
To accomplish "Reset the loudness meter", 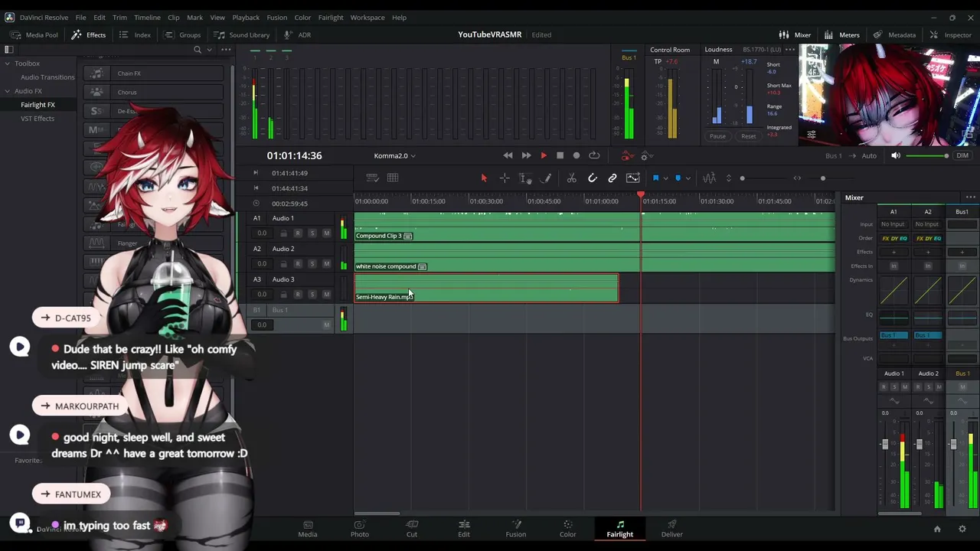I will point(748,136).
